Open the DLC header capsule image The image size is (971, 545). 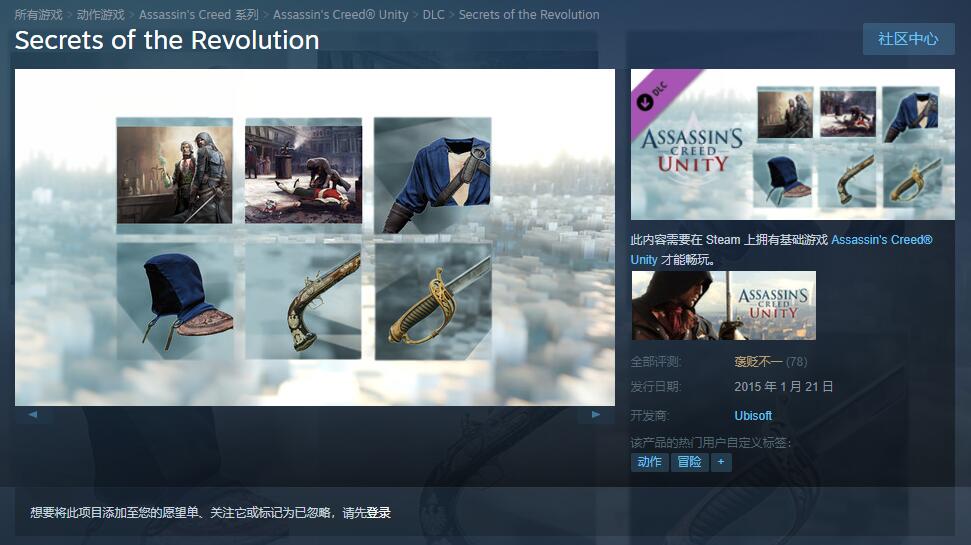click(x=793, y=144)
